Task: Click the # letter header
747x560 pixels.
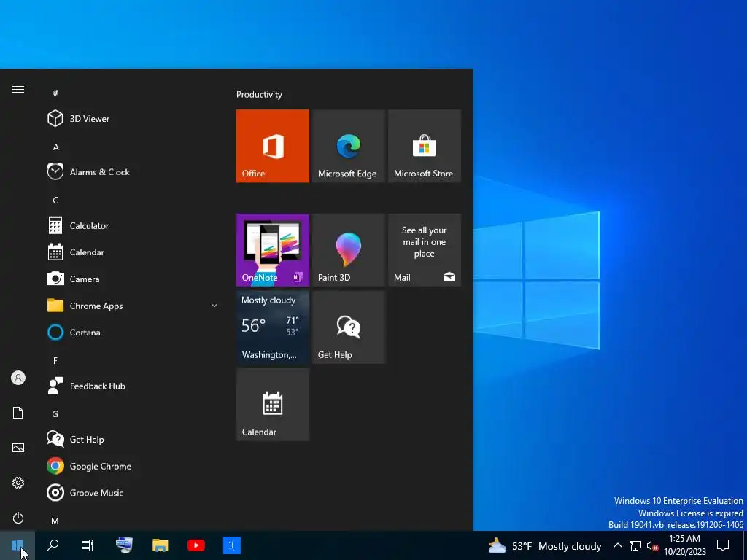Action: pos(55,93)
